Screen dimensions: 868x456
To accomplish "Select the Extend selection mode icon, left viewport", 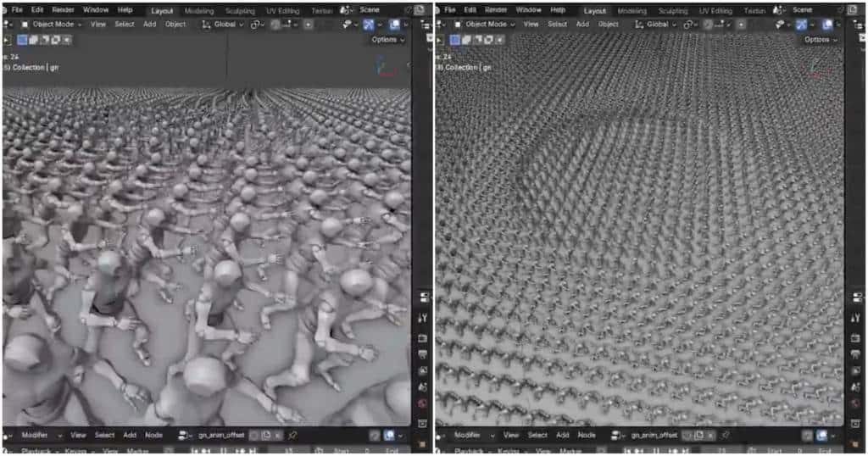I will [34, 40].
